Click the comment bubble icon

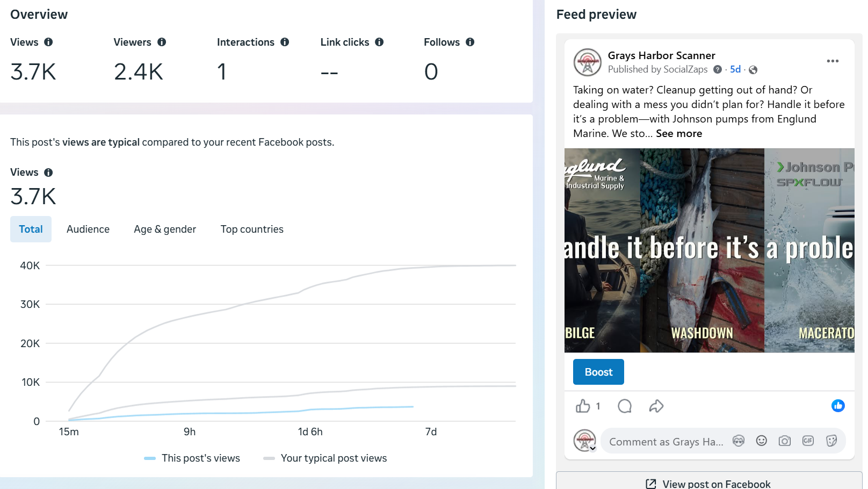(625, 406)
